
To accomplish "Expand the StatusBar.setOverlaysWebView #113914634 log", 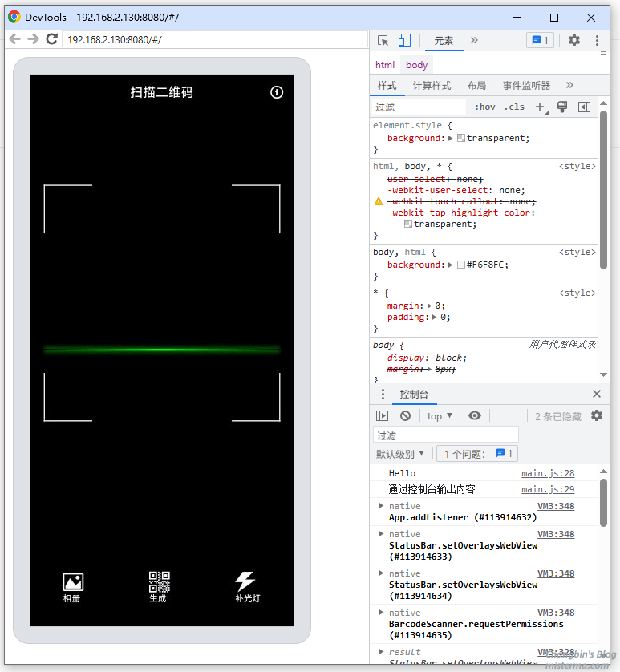I will coord(381,573).
